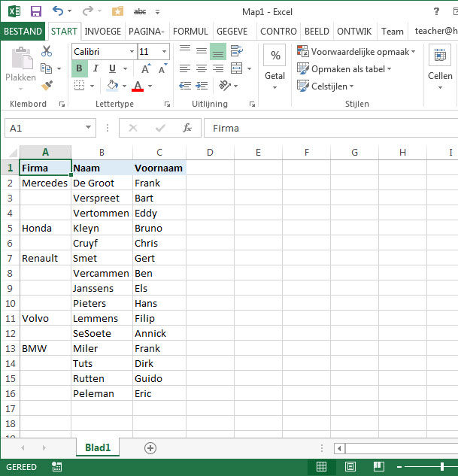Toggle Italic formatting button
Screen dimensions: 458x476
click(96, 68)
